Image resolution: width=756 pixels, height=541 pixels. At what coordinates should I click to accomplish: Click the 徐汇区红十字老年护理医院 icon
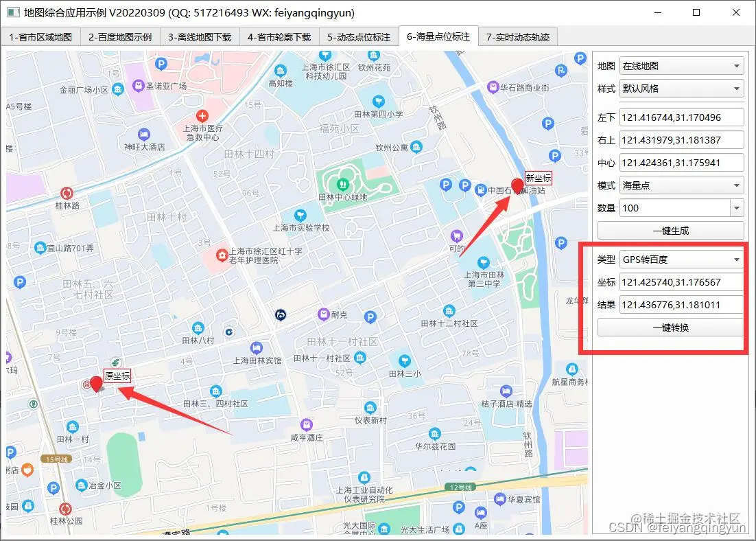222,255
